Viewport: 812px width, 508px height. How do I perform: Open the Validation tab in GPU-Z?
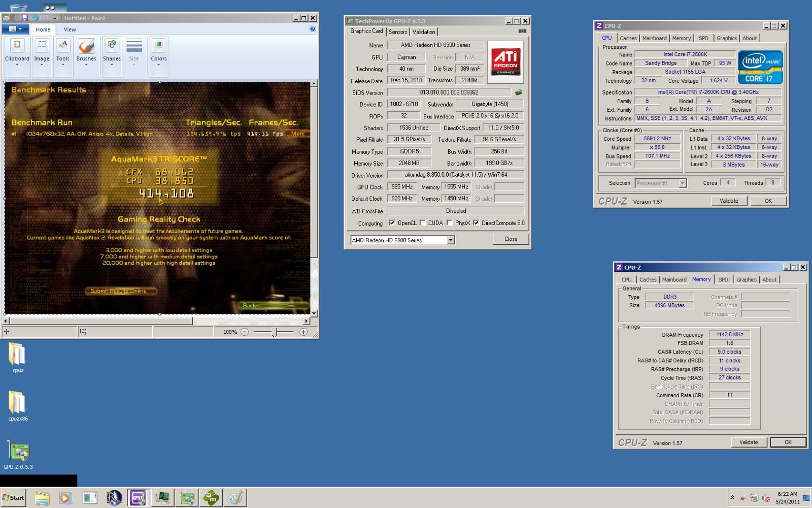[424, 31]
